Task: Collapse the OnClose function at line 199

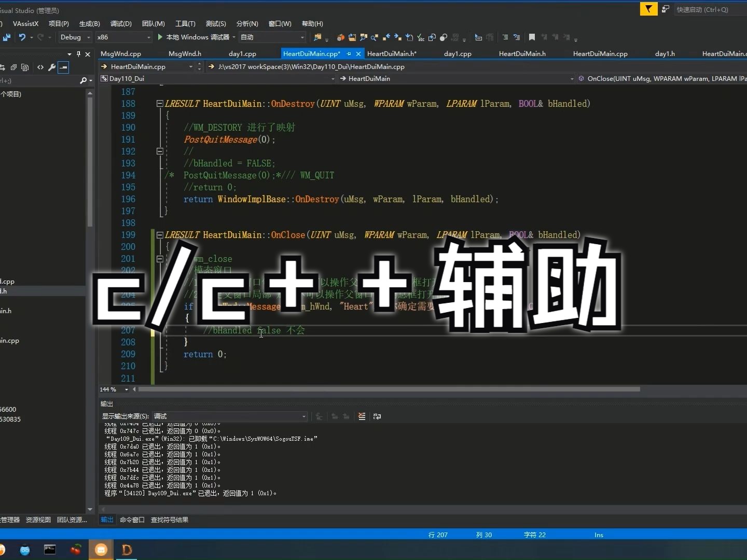Action: [x=160, y=235]
